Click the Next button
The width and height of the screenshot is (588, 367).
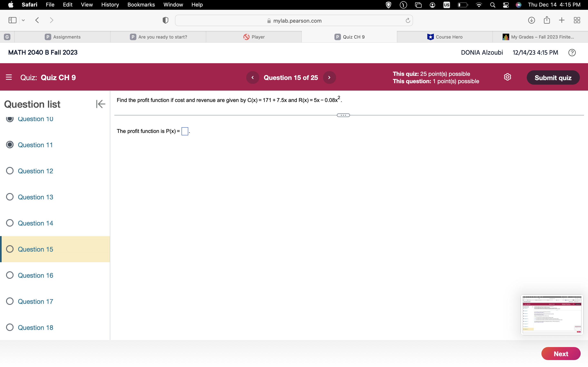click(560, 354)
